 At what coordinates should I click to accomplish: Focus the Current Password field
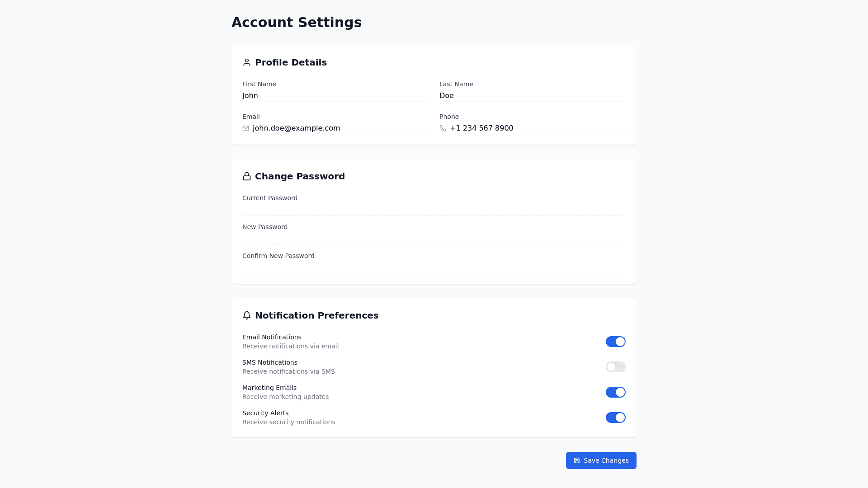(434, 210)
